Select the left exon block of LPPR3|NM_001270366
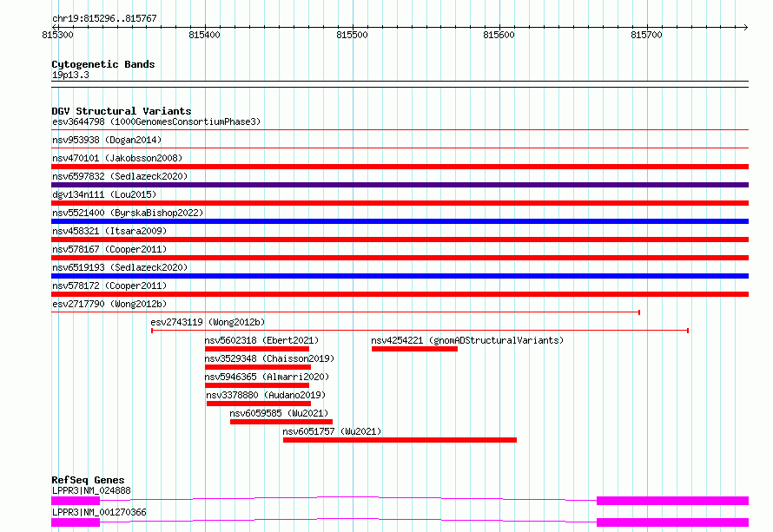 point(76,522)
